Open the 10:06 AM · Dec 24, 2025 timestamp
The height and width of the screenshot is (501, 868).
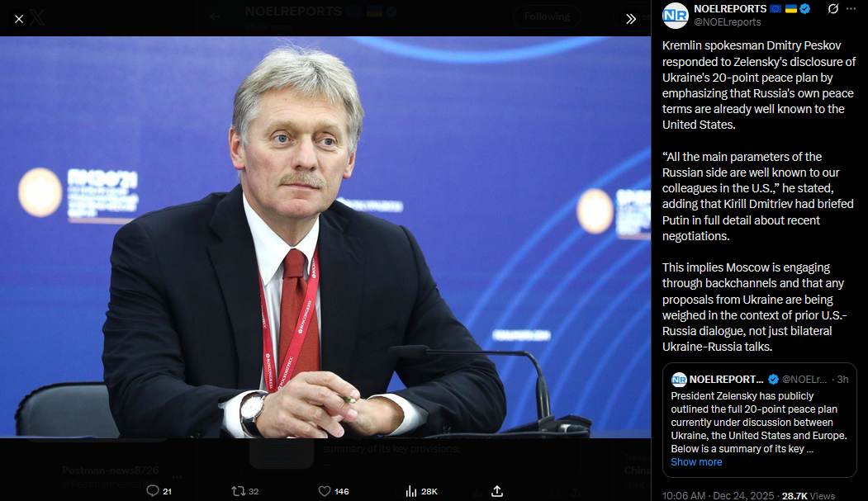point(718,495)
